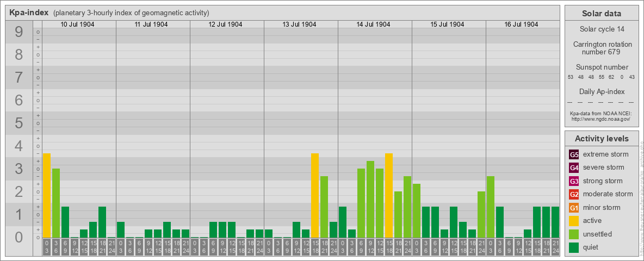Click the Daily Ap-index label

602,91
